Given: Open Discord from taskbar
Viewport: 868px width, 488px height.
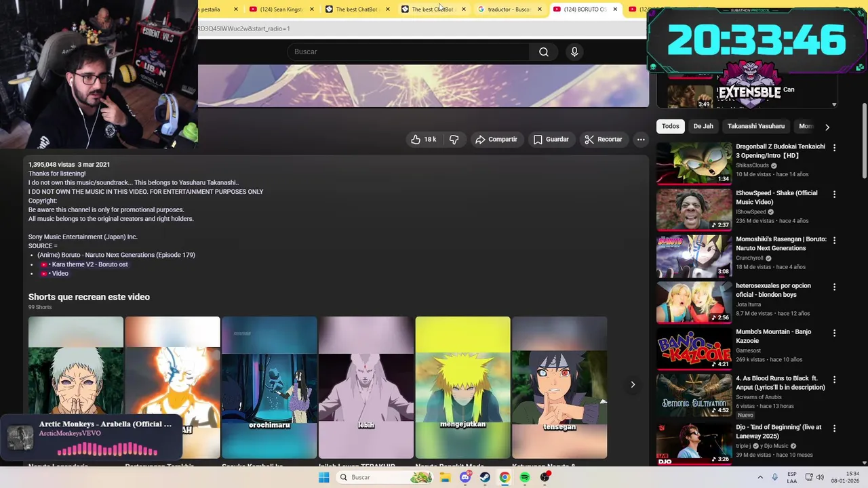Looking at the screenshot, I should (x=465, y=477).
